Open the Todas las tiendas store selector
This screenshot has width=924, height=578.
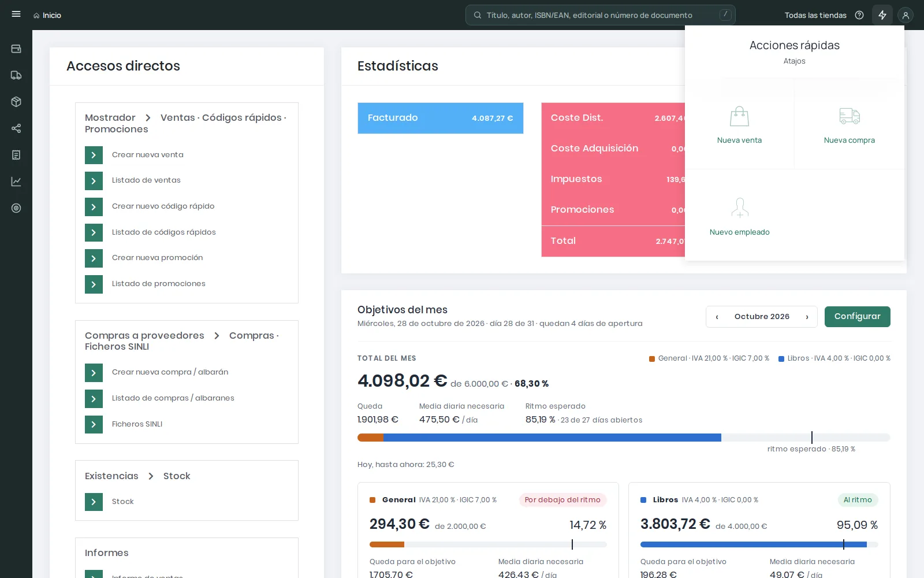click(815, 15)
